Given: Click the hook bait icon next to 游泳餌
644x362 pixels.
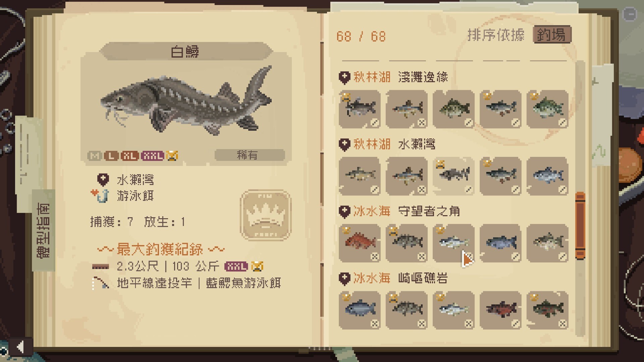Looking at the screenshot, I should [x=100, y=196].
